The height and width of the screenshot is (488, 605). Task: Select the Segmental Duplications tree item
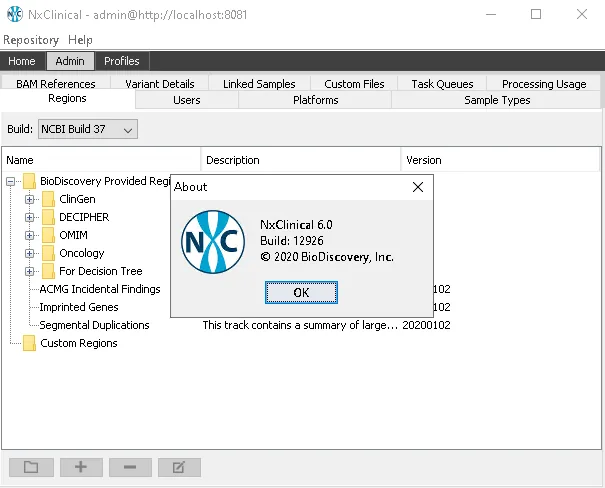(x=94, y=325)
